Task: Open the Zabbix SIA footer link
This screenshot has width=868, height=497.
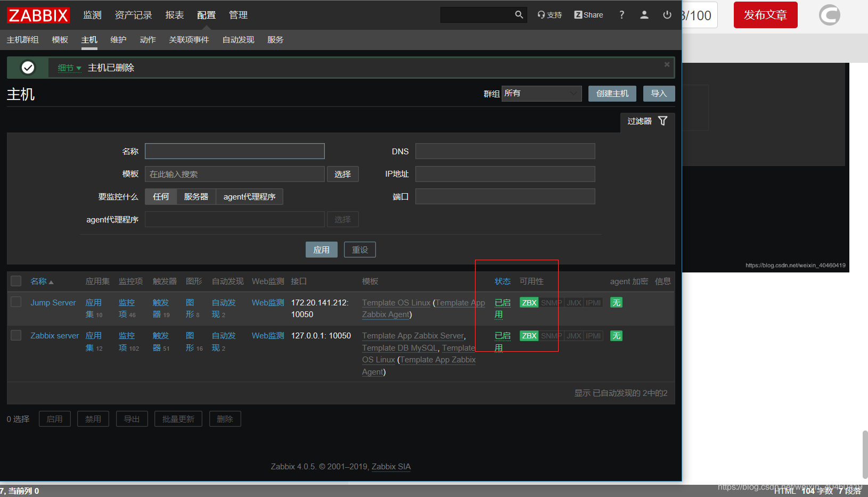Action: [391, 467]
